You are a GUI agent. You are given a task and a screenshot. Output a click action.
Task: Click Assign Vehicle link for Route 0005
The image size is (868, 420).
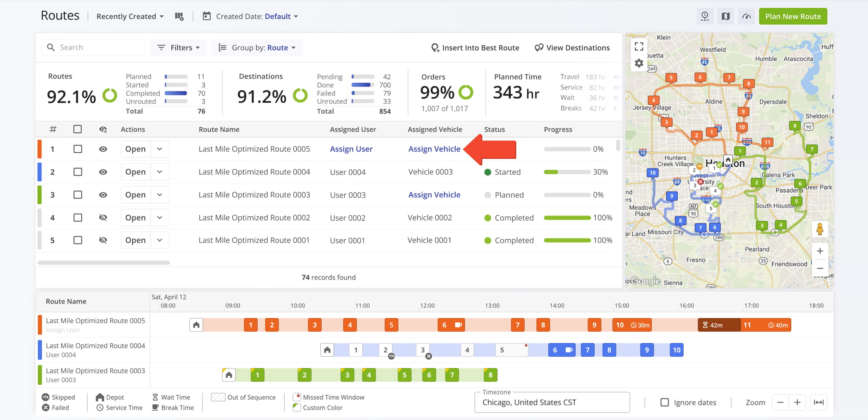[x=434, y=149]
